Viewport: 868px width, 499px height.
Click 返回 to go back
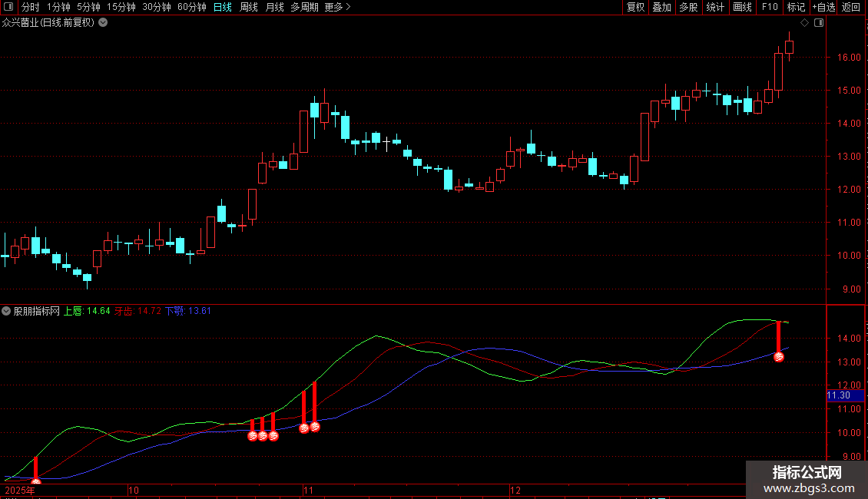click(851, 7)
